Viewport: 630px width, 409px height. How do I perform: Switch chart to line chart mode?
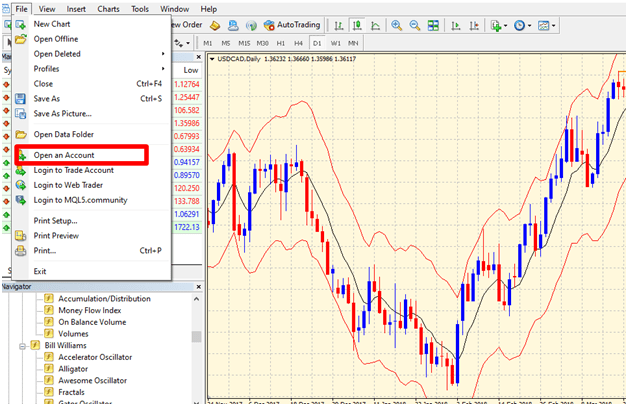pyautogui.click(x=375, y=26)
